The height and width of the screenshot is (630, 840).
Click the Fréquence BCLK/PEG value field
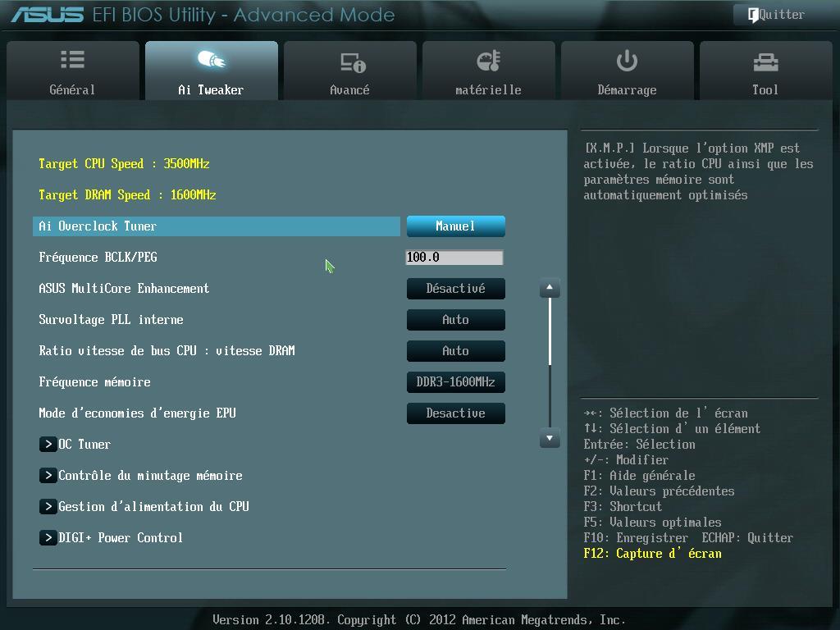(x=454, y=258)
